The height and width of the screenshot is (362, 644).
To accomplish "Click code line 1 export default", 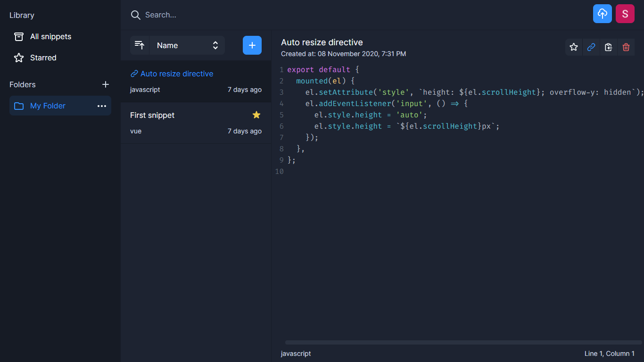I will [323, 70].
